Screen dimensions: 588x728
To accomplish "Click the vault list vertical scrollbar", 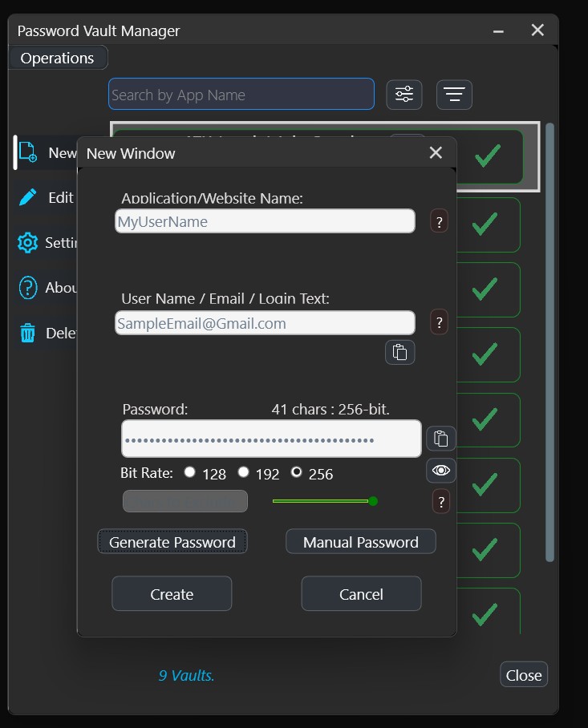I will pos(549,342).
